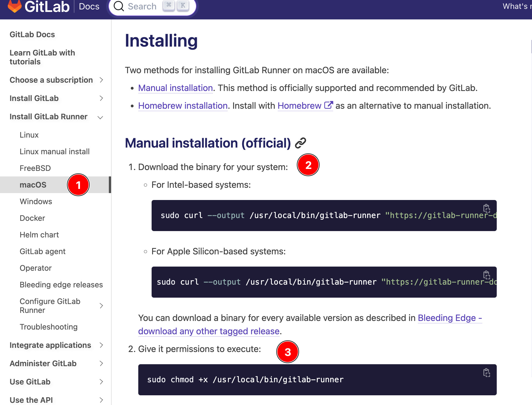Open the Windows install page in sidebar
532x405 pixels.
36,201
